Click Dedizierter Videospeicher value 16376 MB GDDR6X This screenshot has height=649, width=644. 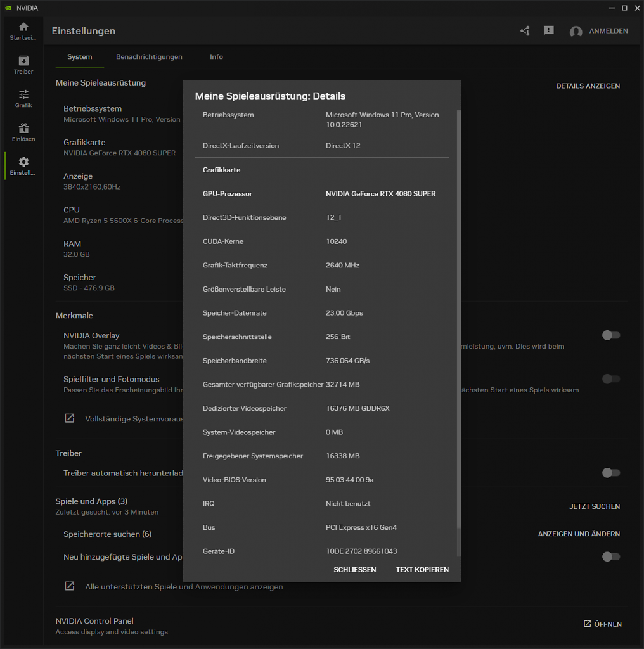coord(357,408)
